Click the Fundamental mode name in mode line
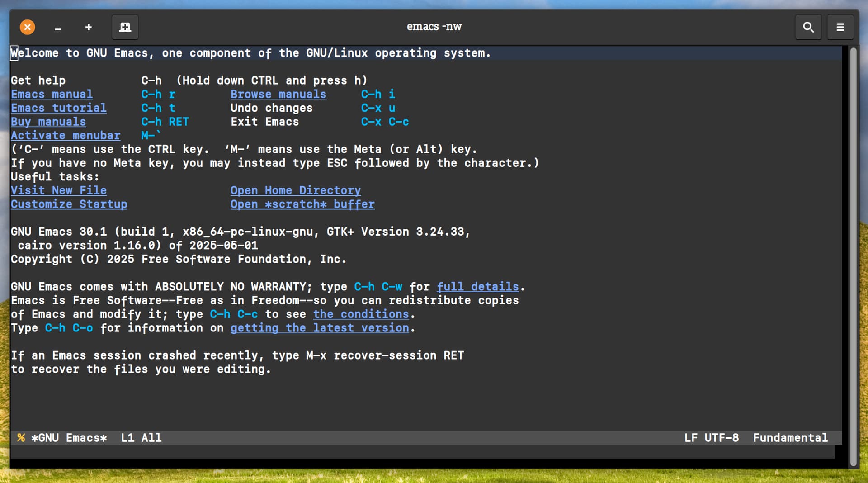 (x=790, y=438)
